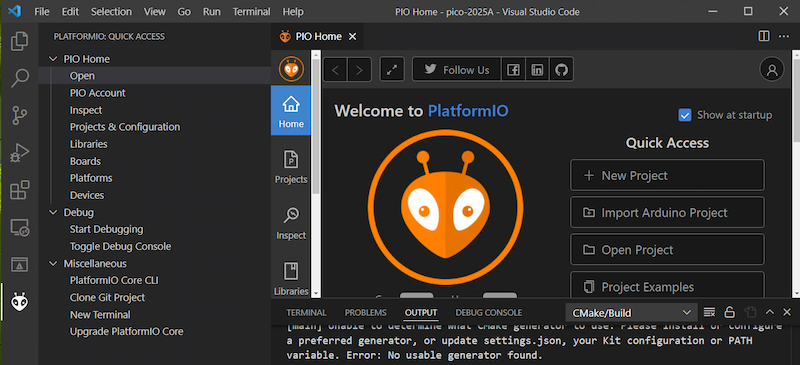Click the New Project button
This screenshot has height=365, width=800.
[667, 175]
